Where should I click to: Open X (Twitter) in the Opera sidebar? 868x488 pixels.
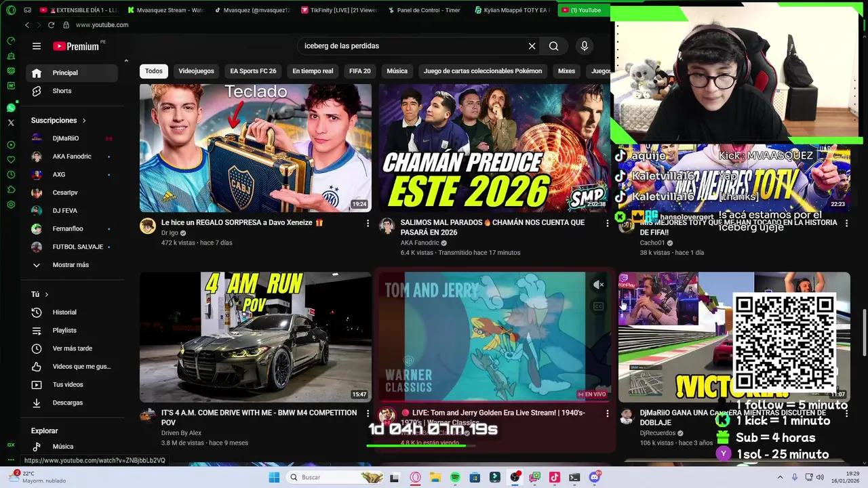11,123
